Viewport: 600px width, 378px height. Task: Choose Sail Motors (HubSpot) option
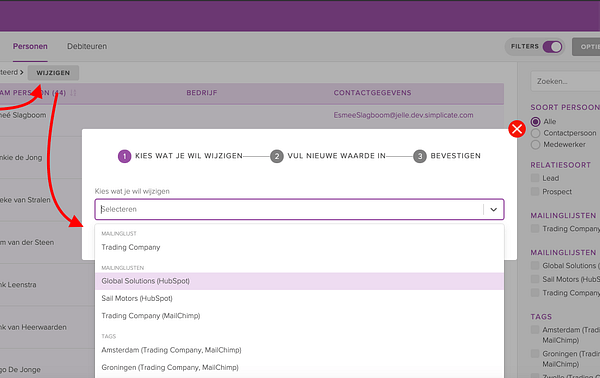pyautogui.click(x=299, y=298)
